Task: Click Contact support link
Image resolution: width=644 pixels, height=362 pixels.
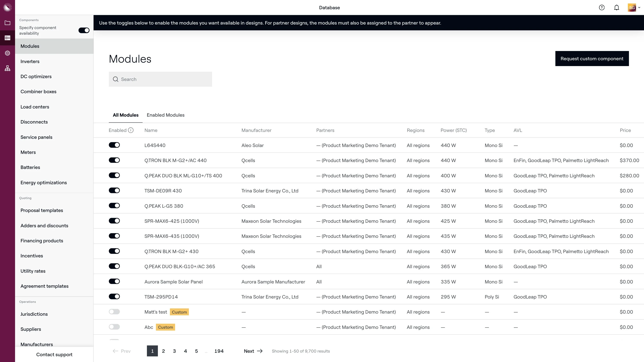Action: click(x=54, y=354)
